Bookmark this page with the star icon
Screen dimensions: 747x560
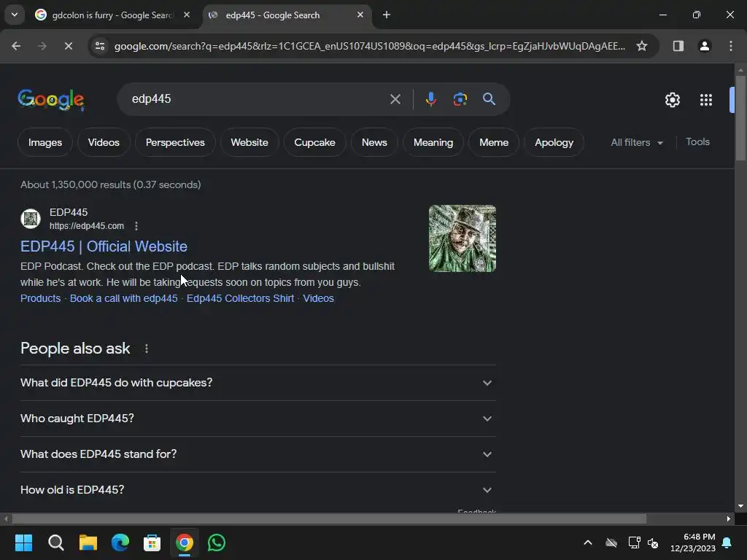[642, 46]
